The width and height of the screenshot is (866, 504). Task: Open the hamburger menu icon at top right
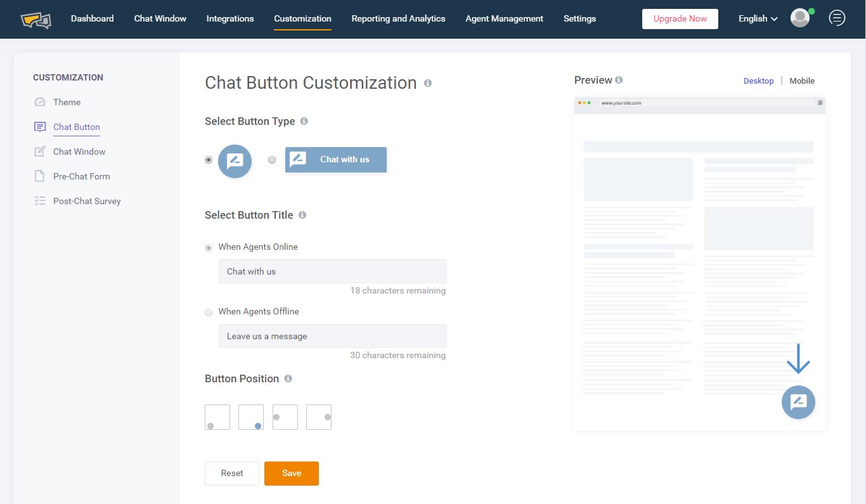(837, 18)
